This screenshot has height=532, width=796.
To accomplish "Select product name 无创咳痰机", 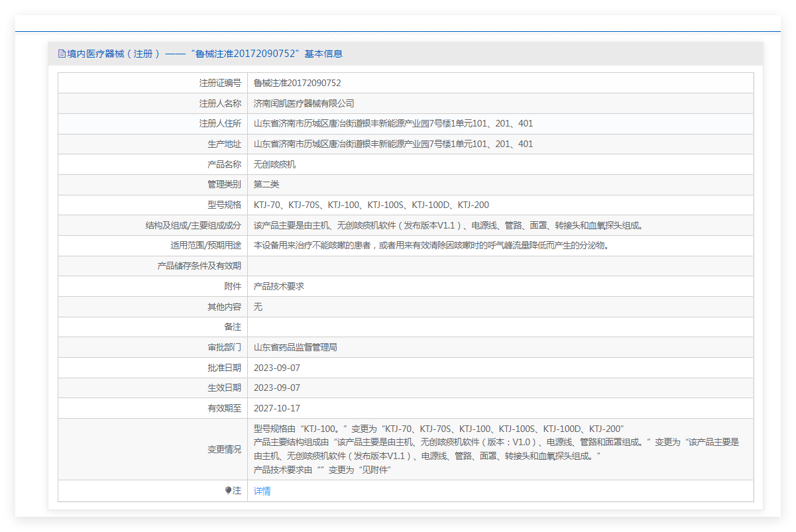I will (274, 164).
